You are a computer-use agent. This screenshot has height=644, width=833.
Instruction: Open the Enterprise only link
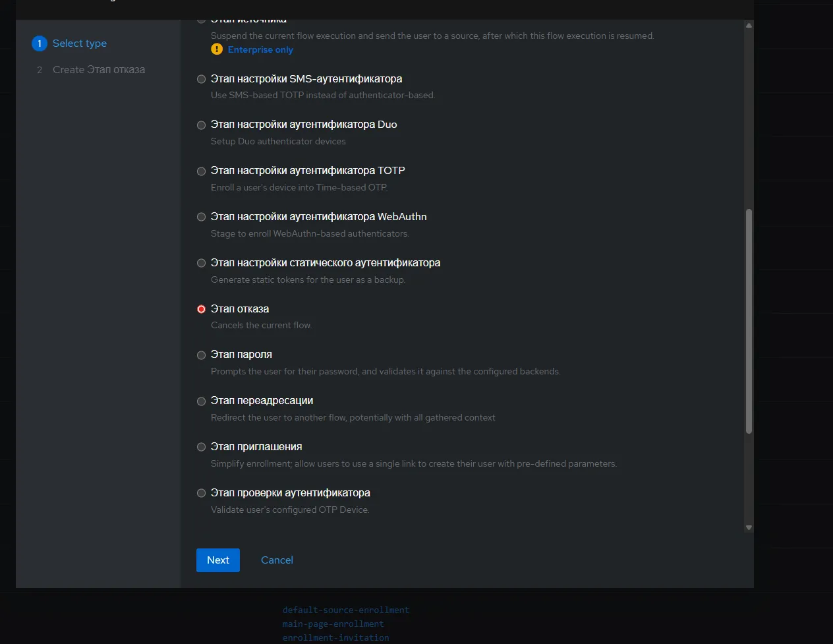(260, 49)
